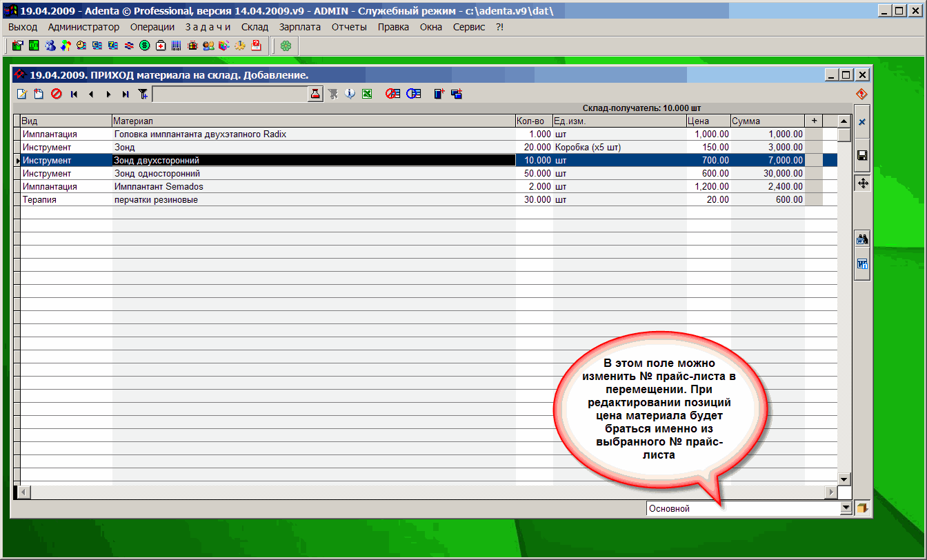The width and height of the screenshot is (927, 560).
Task: Open the Склад menu
Action: point(255,27)
